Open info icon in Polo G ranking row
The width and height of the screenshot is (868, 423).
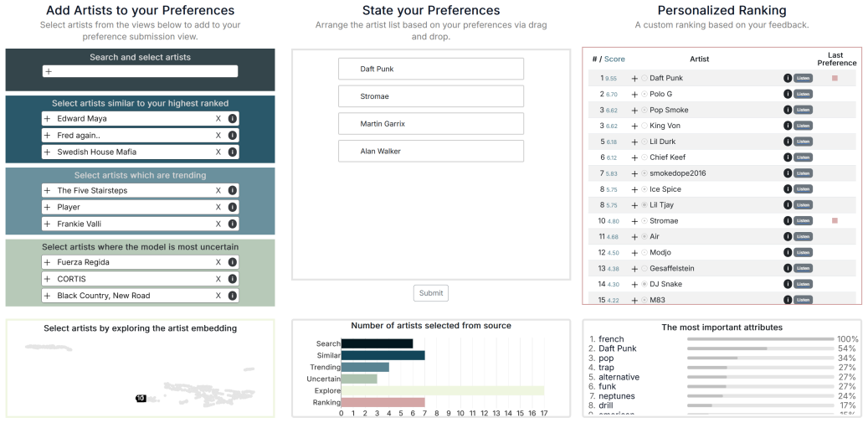(x=788, y=94)
